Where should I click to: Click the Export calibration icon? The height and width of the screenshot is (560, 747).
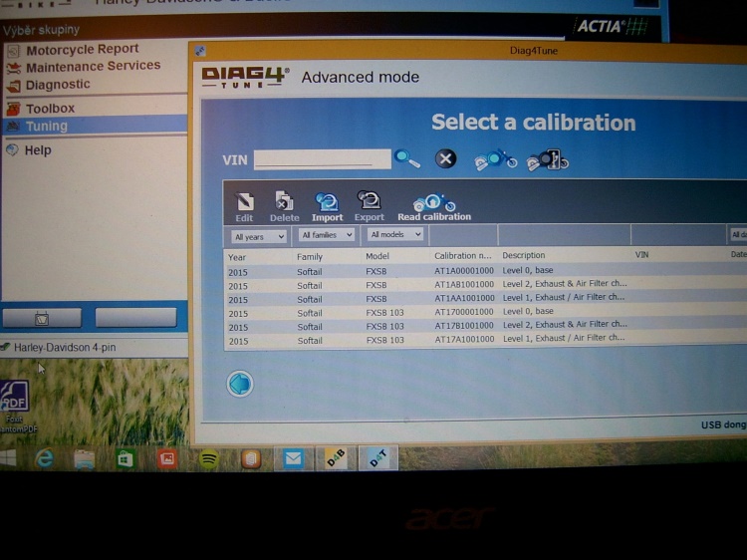coord(369,202)
